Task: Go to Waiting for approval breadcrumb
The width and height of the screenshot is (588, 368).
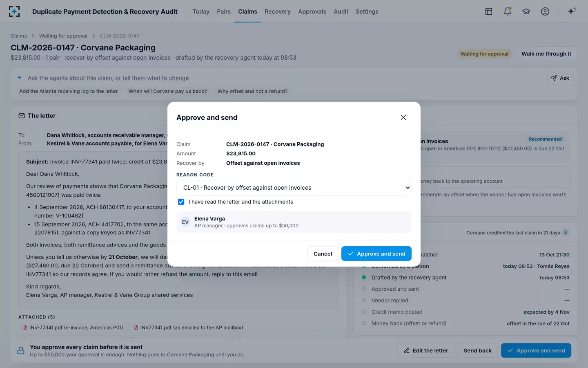Action: click(x=63, y=36)
